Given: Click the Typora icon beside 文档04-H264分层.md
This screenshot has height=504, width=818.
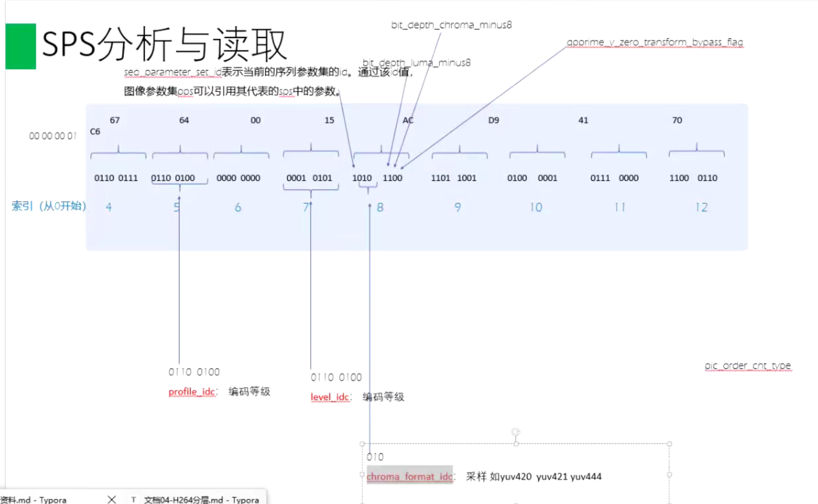Looking at the screenshot, I should pyautogui.click(x=134, y=499).
